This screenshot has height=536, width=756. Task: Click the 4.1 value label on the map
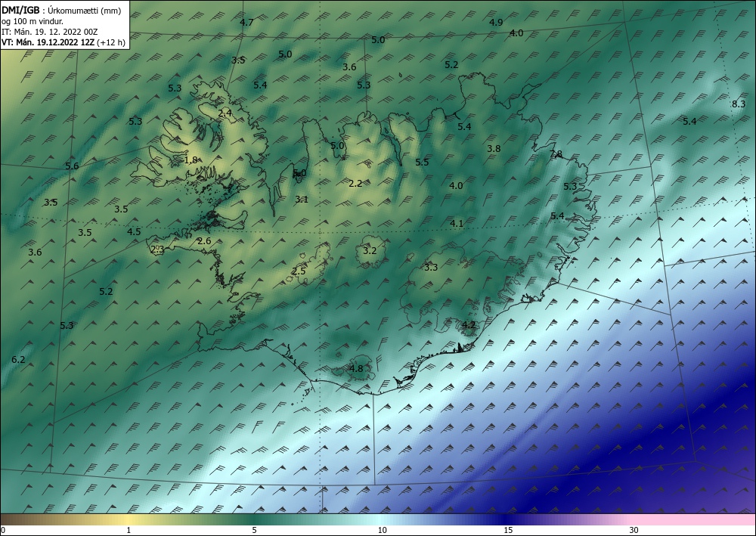(x=457, y=223)
